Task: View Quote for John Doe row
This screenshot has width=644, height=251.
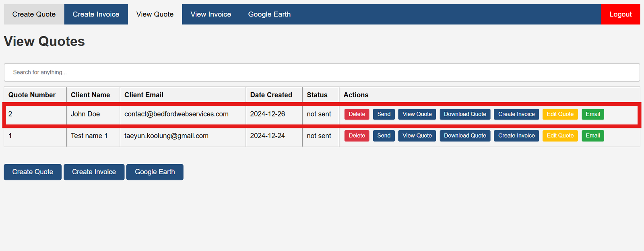Action: [417, 114]
